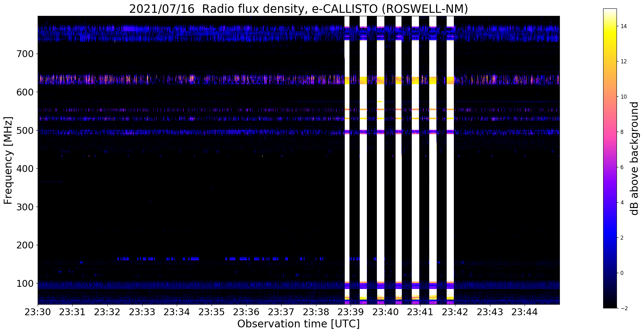This screenshot has height=333, width=644.
Task: Click the 23:42 time tick label
Action: [x=455, y=312]
